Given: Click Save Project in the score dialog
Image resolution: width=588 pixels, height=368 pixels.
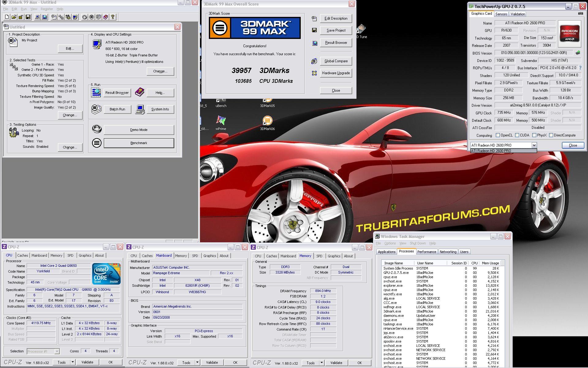Looking at the screenshot, I should [336, 30].
